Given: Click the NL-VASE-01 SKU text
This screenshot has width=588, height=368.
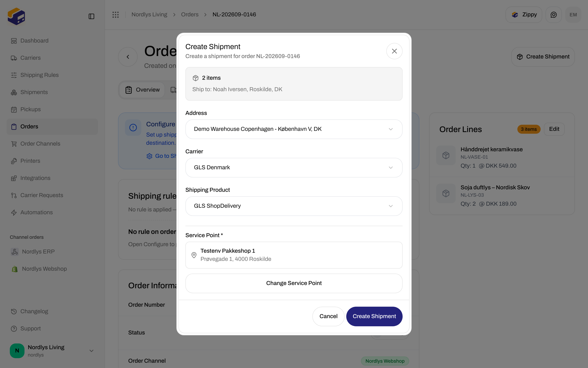Looking at the screenshot, I should pyautogui.click(x=474, y=157).
